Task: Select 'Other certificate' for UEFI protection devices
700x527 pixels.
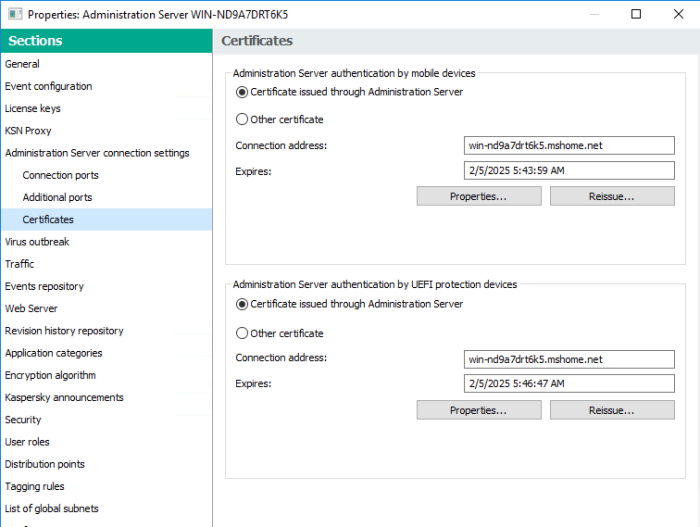Action: 241,334
